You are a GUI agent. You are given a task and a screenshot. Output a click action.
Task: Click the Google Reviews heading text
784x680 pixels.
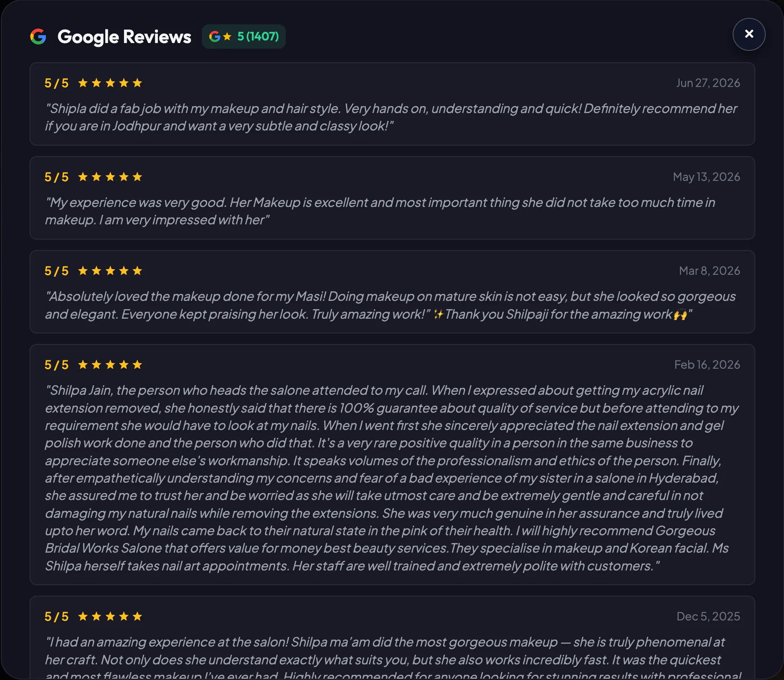[x=124, y=37]
